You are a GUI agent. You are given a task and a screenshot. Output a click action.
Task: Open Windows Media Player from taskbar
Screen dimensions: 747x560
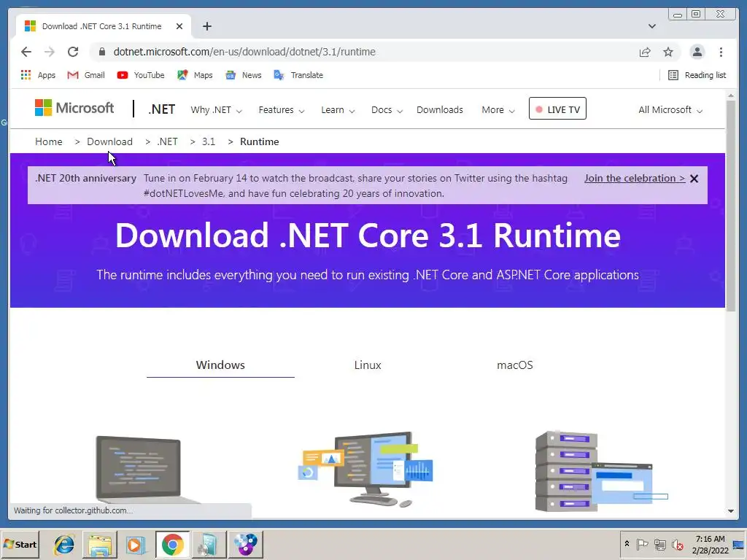coord(136,544)
